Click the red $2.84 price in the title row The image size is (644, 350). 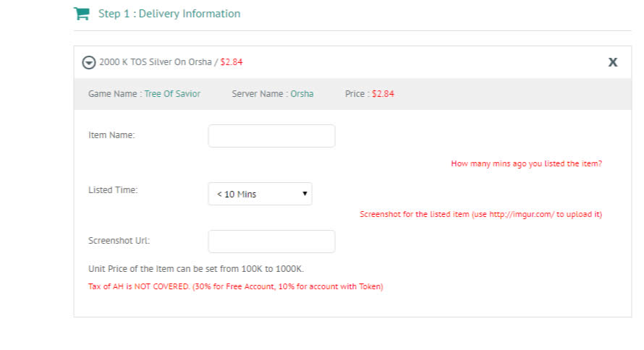pos(232,62)
